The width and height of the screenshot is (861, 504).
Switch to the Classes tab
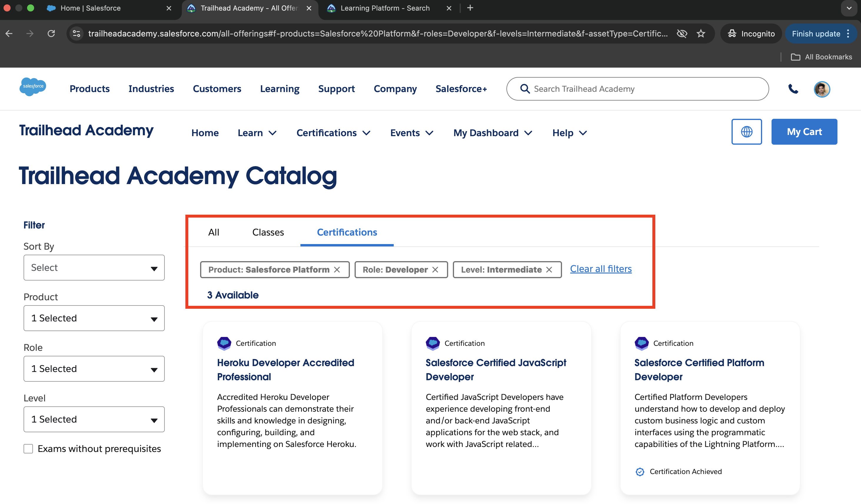268,232
